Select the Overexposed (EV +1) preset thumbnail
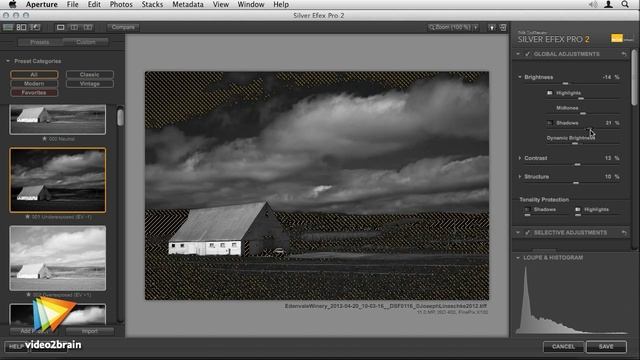Image resolution: width=640 pixels, height=360 pixels. click(58, 258)
